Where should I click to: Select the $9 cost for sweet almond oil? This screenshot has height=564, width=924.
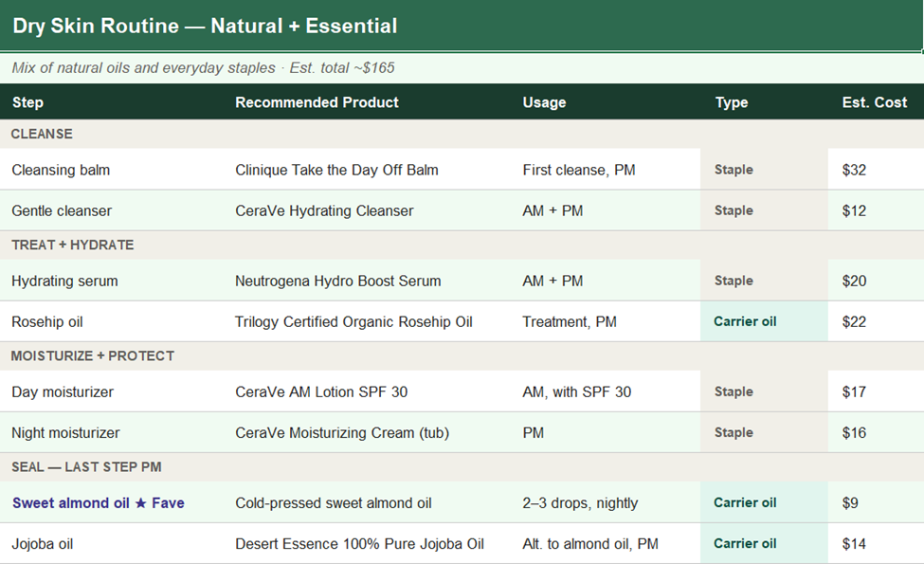849,503
